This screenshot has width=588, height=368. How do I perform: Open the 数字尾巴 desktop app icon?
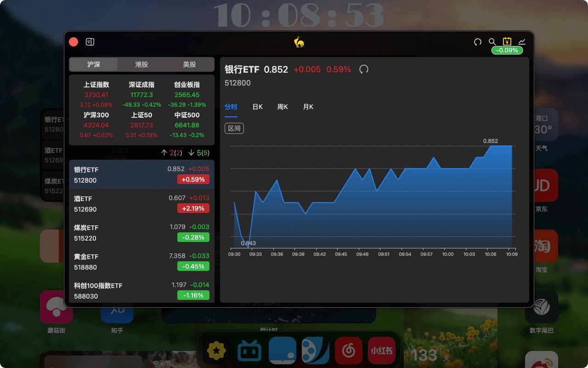pos(542,307)
